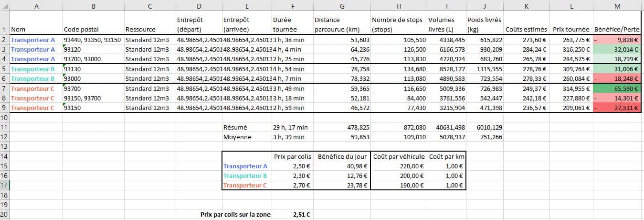Click 'Coût par km' summary header
The image size is (644, 220).
[x=446, y=156]
